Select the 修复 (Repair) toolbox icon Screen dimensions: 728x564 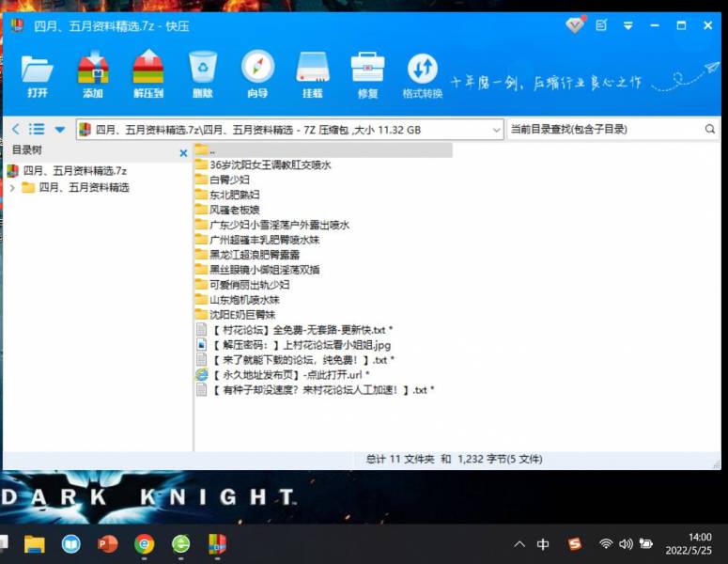click(x=367, y=75)
